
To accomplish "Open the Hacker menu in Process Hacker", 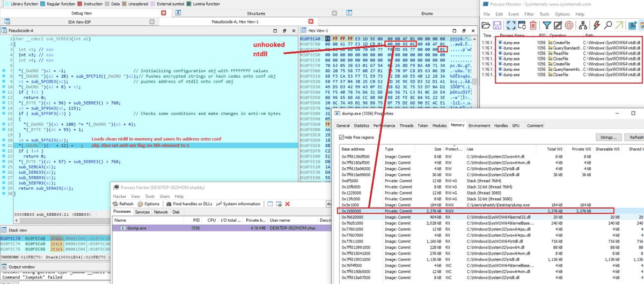I will pos(120,196).
